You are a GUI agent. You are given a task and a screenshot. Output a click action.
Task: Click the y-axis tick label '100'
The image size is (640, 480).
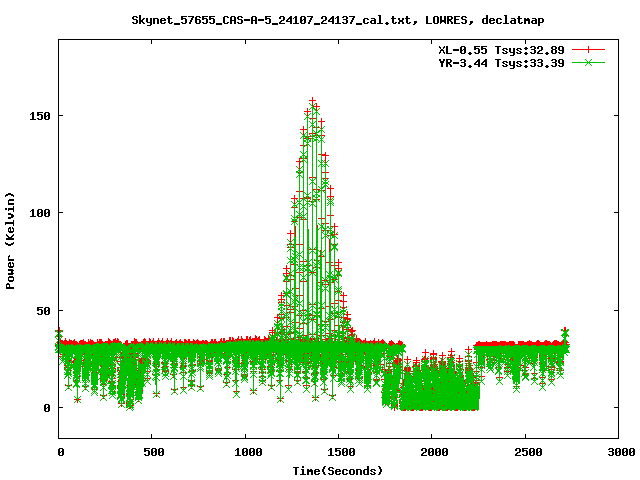[x=40, y=213]
